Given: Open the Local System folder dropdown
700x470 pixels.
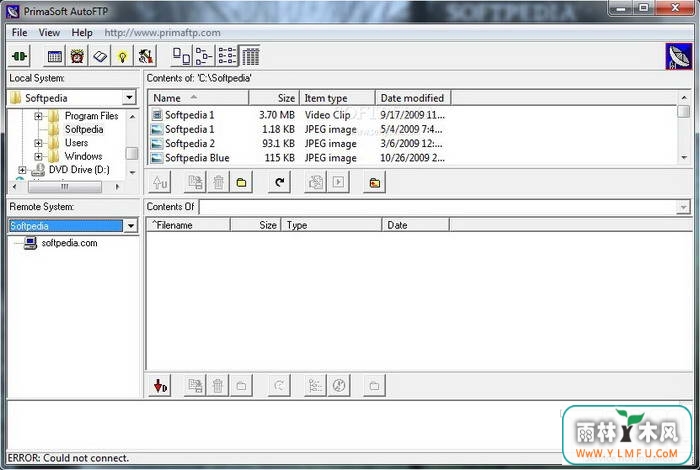Looking at the screenshot, I should (x=129, y=97).
